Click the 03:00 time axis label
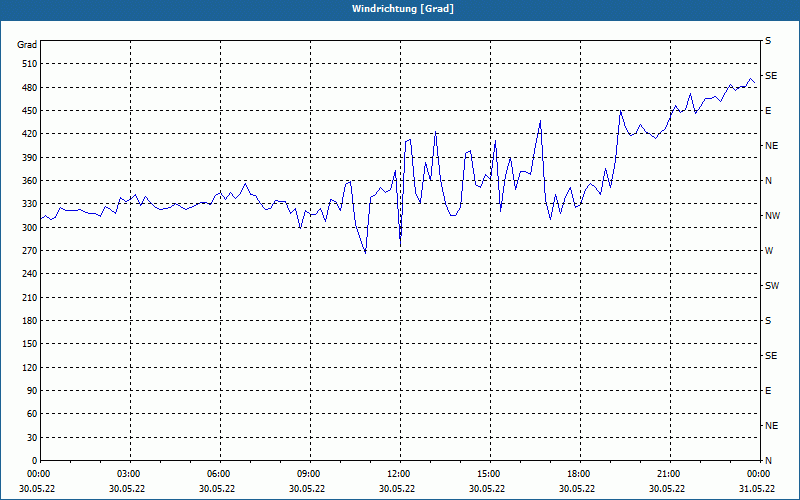 (128, 474)
